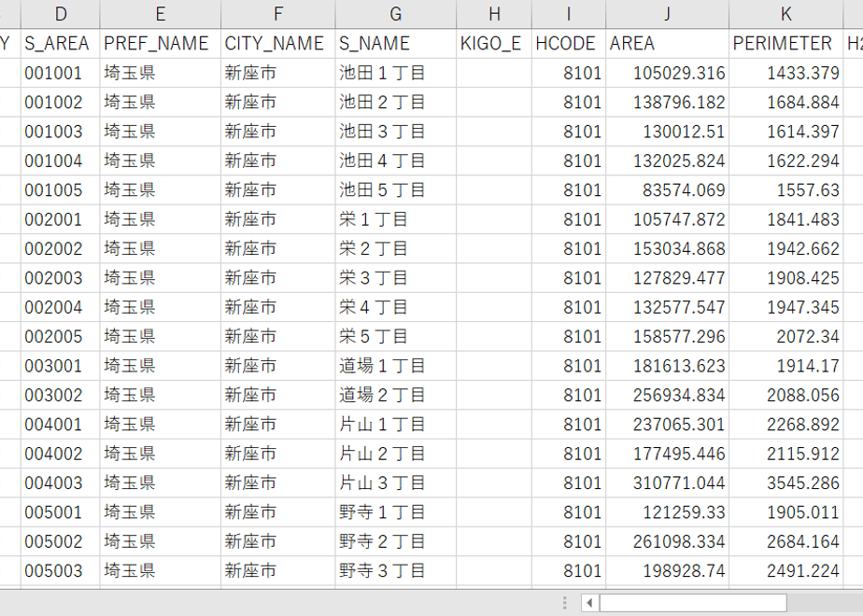Select the empty KIGO_E cell for 栄1丁目
The height and width of the screenshot is (616, 863).
(494, 219)
